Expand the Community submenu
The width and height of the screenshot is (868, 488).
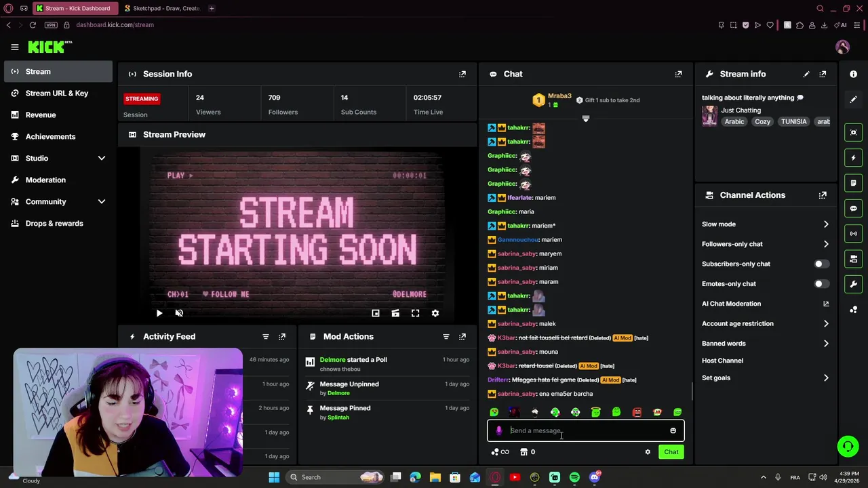click(58, 201)
